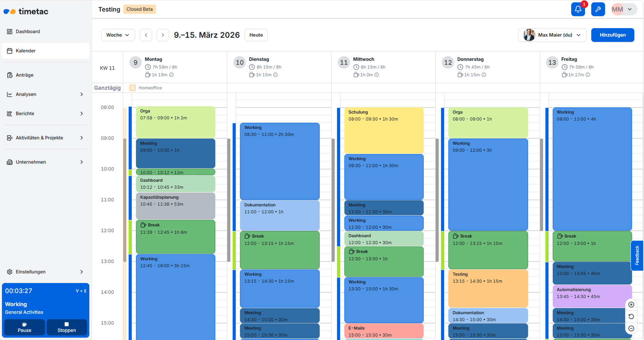Image resolution: width=644 pixels, height=340 pixels.
Task: Click the zoom out minus icon
Action: click(x=631, y=328)
